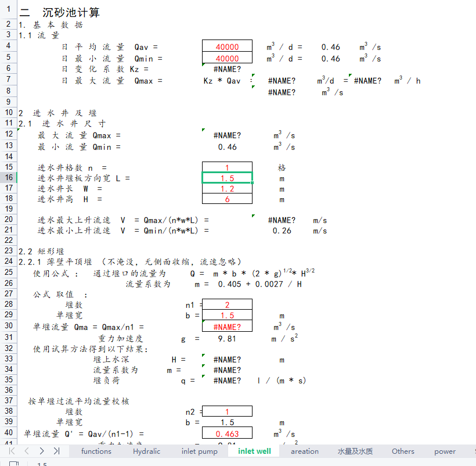Open the inlet pump sheet tab

[200, 451]
